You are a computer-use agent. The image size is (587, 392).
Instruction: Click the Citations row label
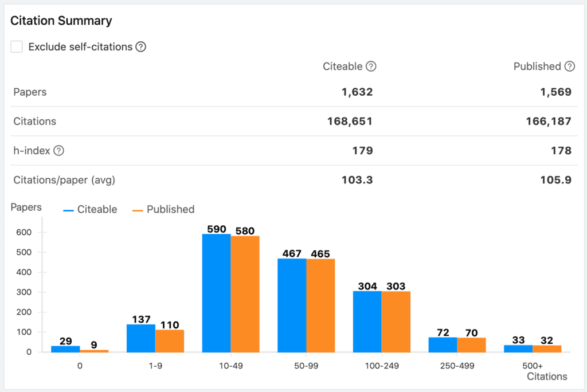click(35, 121)
